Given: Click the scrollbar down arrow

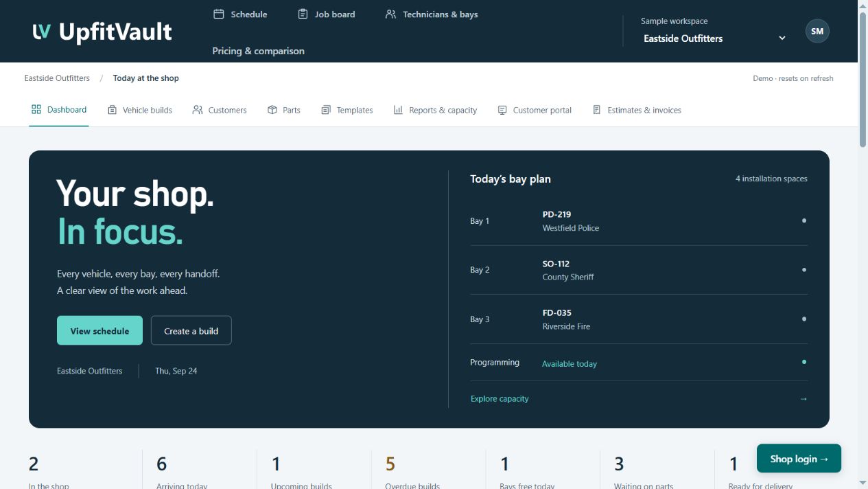Looking at the screenshot, I should [863, 484].
